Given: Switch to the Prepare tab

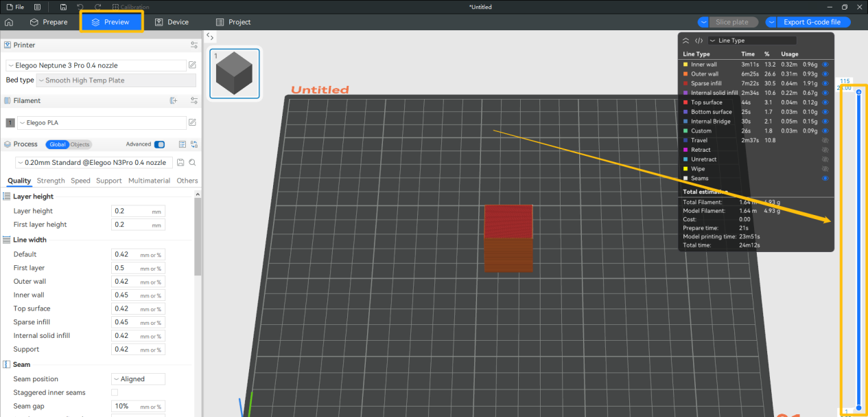Looking at the screenshot, I should pos(49,22).
